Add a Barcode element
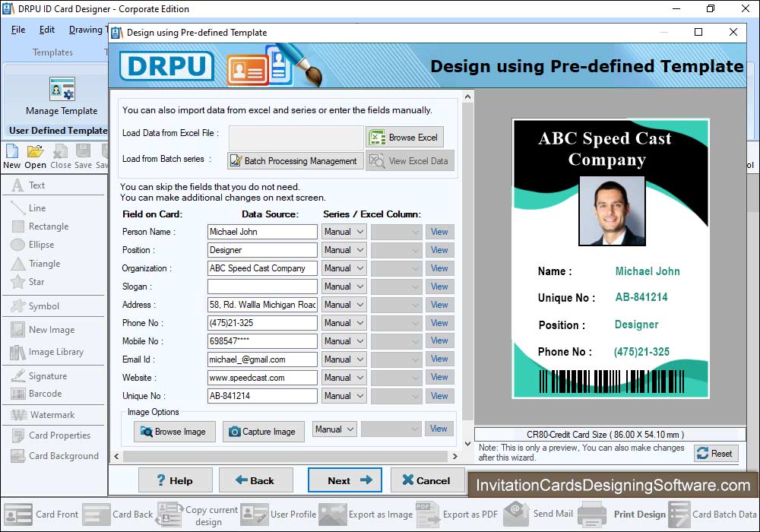Image resolution: width=760 pixels, height=532 pixels. click(x=36, y=394)
